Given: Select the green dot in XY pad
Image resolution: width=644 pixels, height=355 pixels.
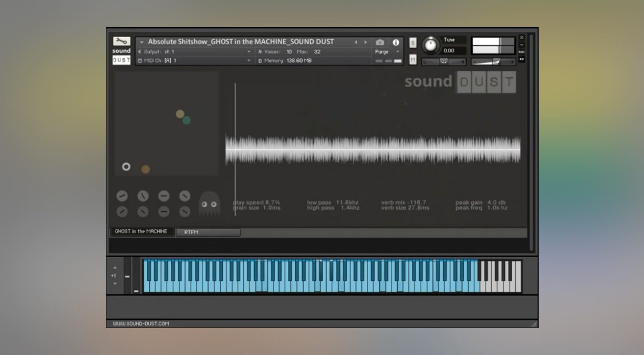Looking at the screenshot, I should pos(187,120).
